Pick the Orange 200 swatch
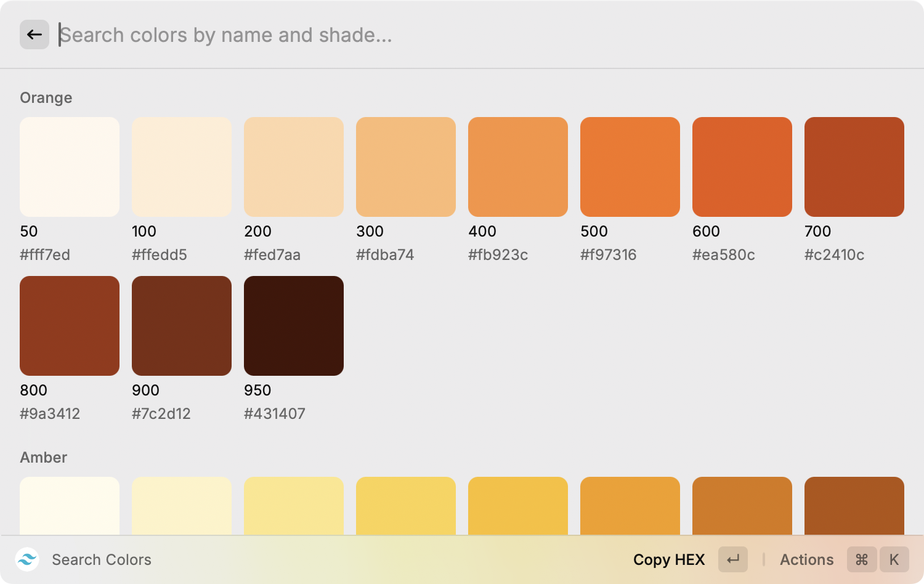 [x=294, y=167]
